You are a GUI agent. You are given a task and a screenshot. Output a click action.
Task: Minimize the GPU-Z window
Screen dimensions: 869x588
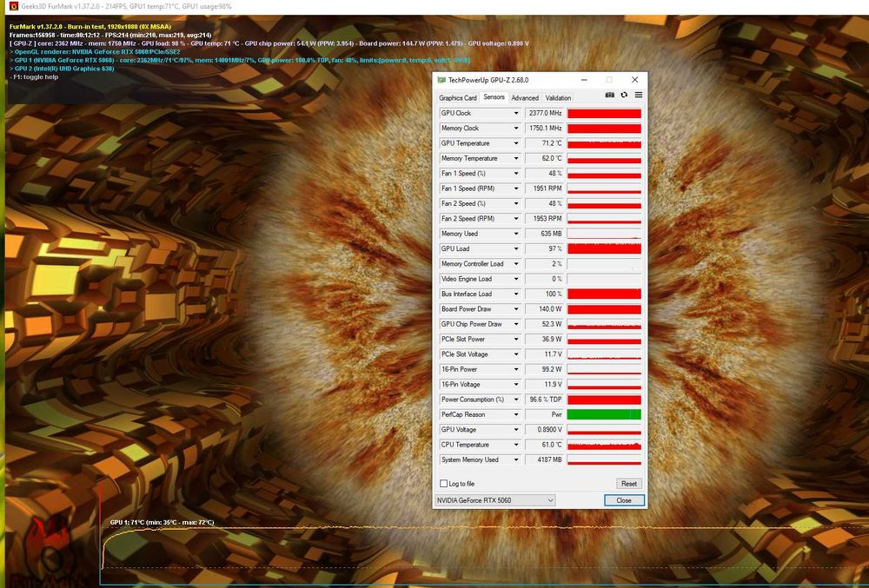[x=584, y=80]
